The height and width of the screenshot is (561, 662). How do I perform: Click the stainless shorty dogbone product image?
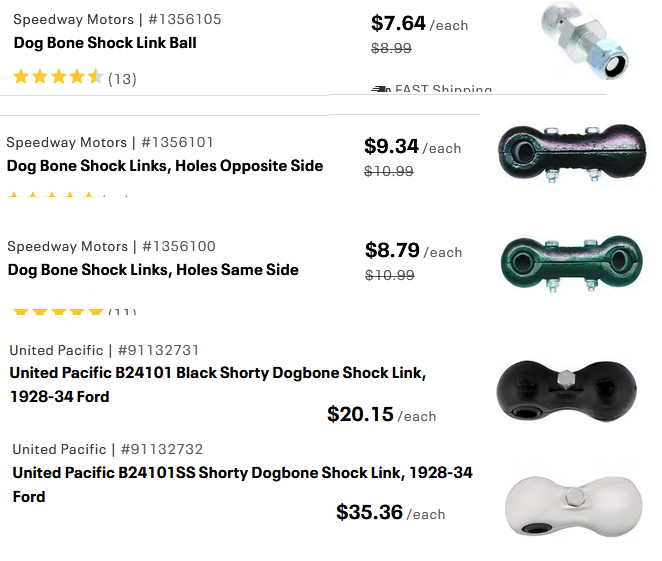click(x=569, y=500)
